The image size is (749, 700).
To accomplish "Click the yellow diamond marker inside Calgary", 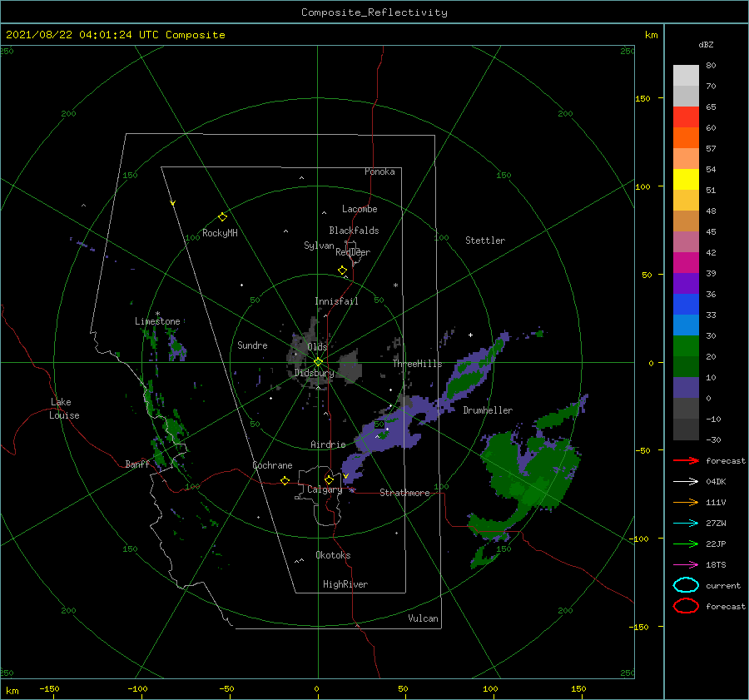I will tap(329, 479).
